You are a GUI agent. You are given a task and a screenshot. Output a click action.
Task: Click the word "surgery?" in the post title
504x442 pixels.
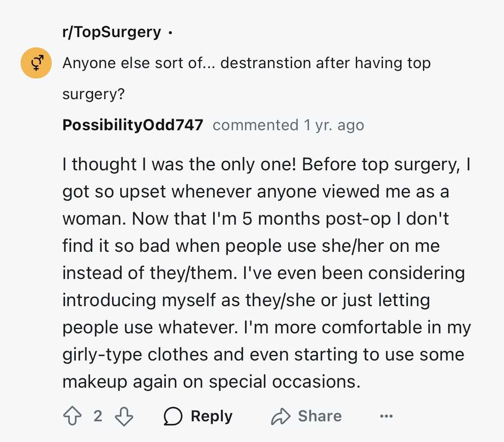(93, 94)
